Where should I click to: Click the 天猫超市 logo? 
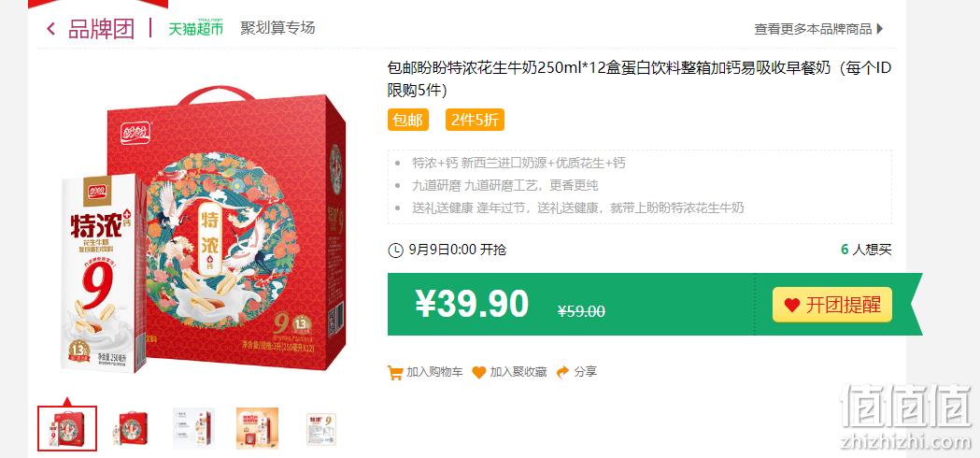195,28
